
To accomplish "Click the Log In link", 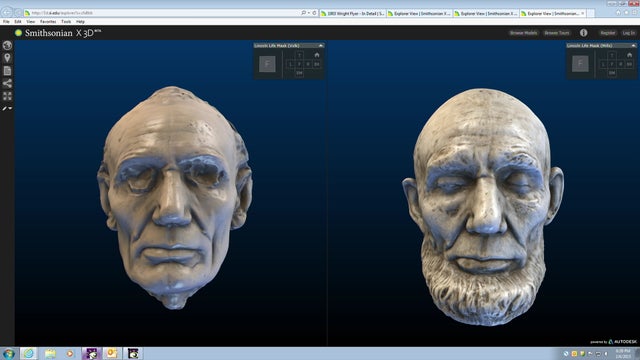I will (629, 33).
